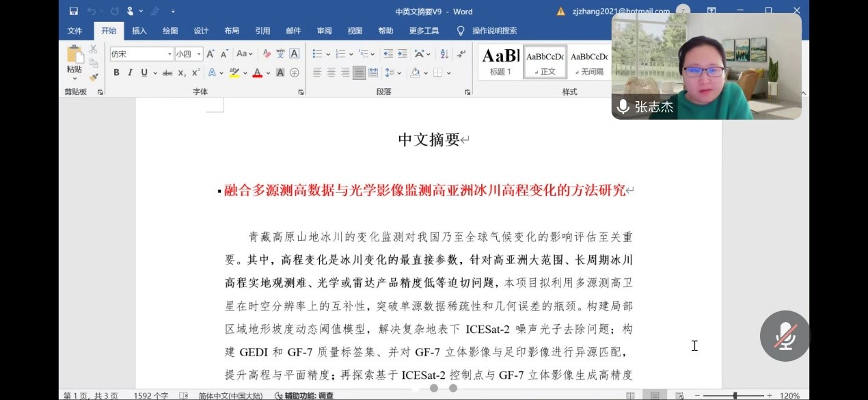Click the red font color swatch button

[257, 73]
